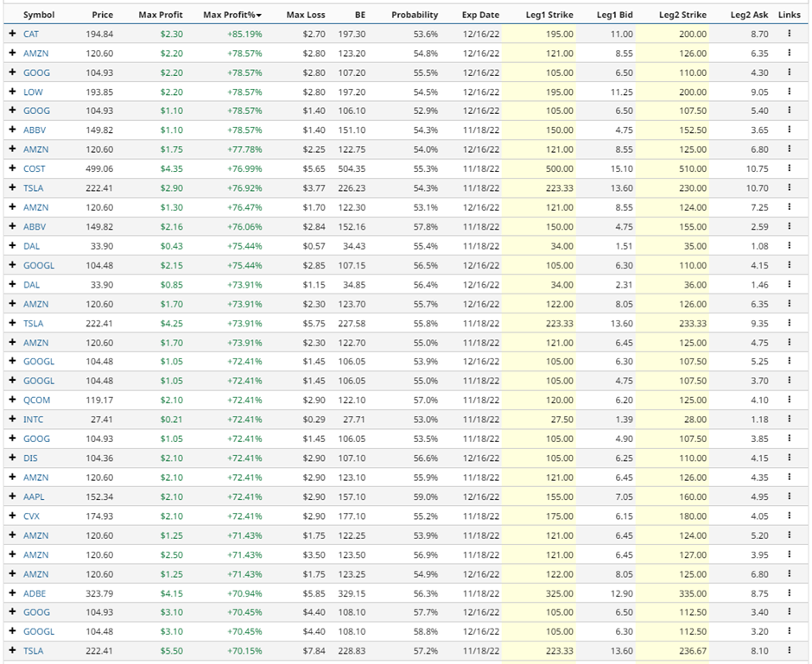Open links menu for GOOG $3.10 max profit row
812x664 pixels.
point(790,611)
